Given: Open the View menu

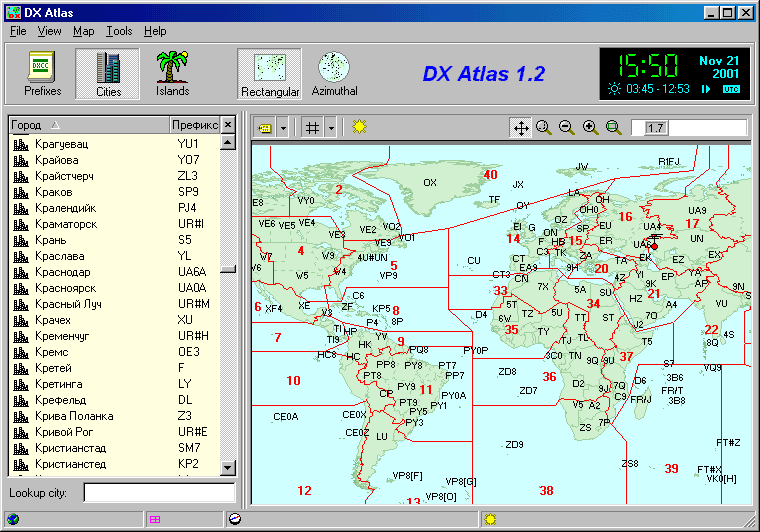Looking at the screenshot, I should (49, 31).
